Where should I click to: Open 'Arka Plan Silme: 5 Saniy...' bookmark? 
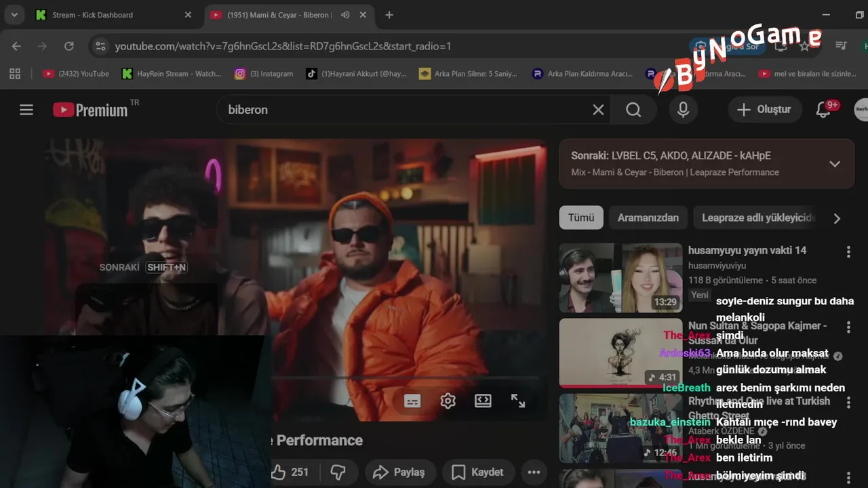[468, 74]
